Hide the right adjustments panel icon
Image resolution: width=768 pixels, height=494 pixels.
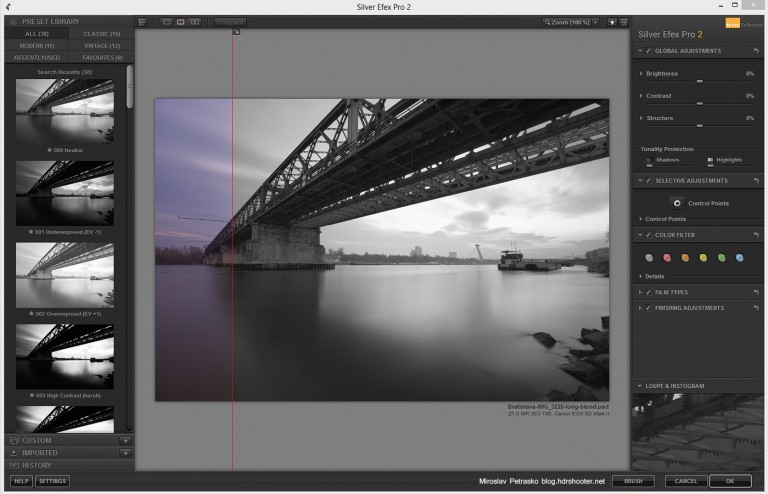(624, 22)
